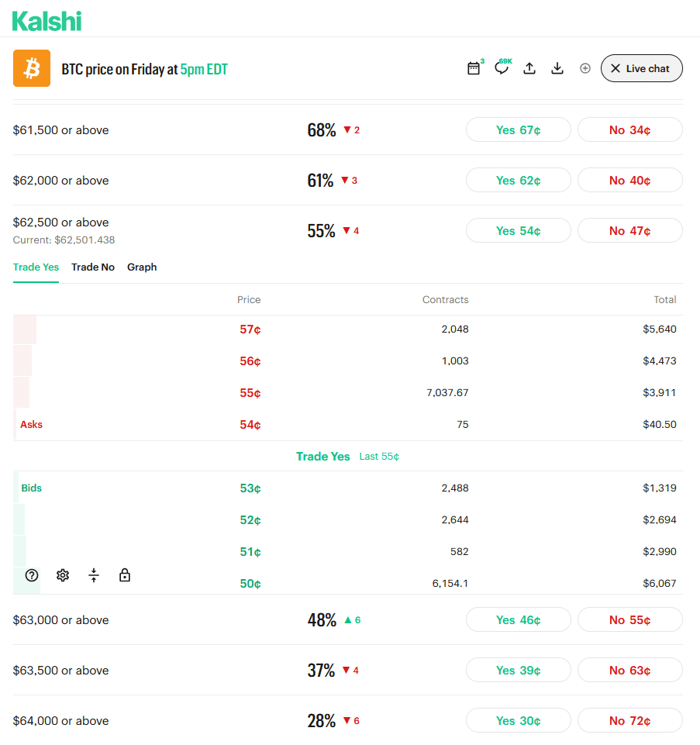The image size is (700, 745).
Task: Buy No 47¢ on $62,500 market
Action: point(630,230)
